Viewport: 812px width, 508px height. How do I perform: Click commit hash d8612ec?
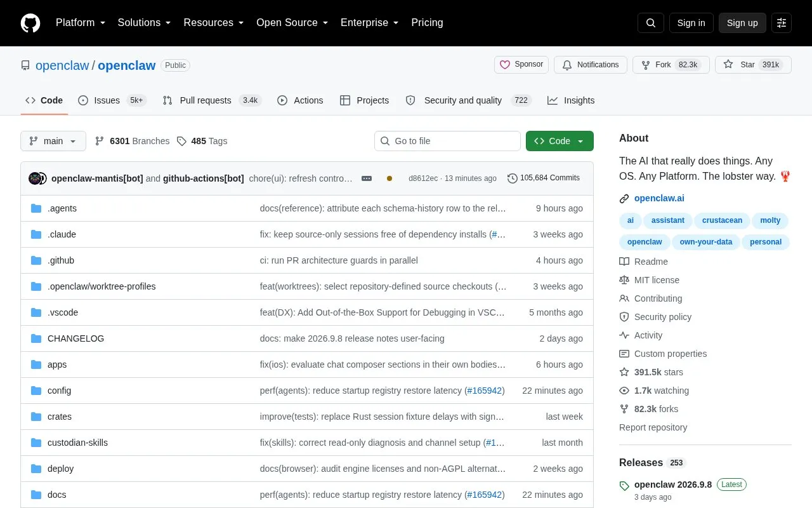pos(423,178)
